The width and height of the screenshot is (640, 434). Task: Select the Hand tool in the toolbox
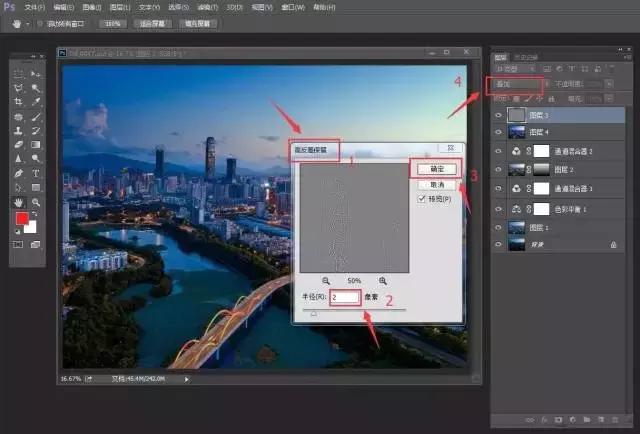pos(19,201)
